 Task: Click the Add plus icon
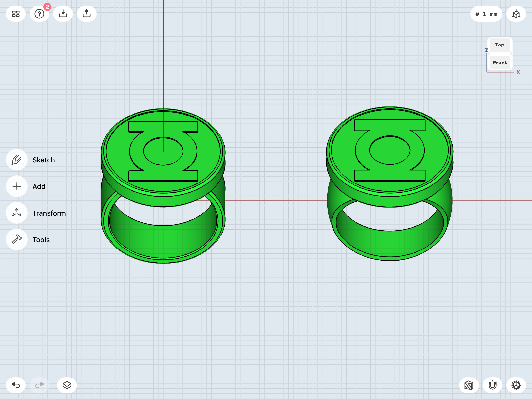pos(17,186)
